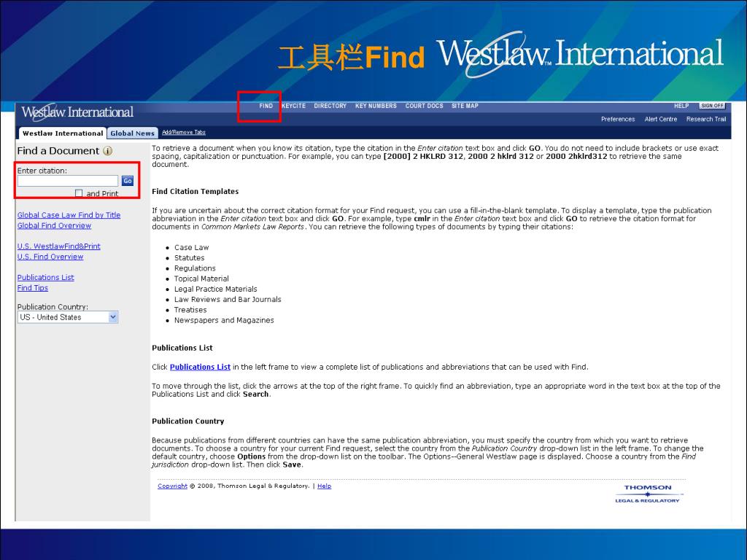Open SITE MAP in the toolbar
Screen dimensions: 747x560
tap(465, 106)
